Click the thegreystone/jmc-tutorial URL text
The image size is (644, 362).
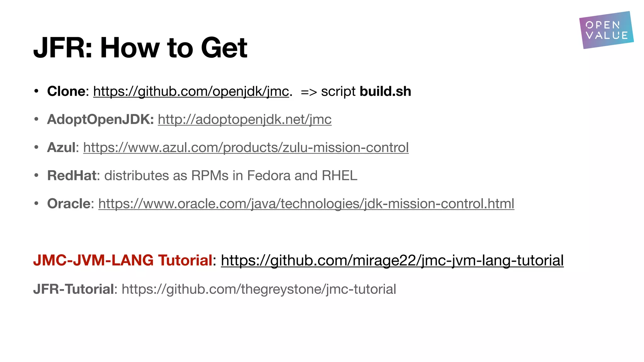[x=258, y=289]
